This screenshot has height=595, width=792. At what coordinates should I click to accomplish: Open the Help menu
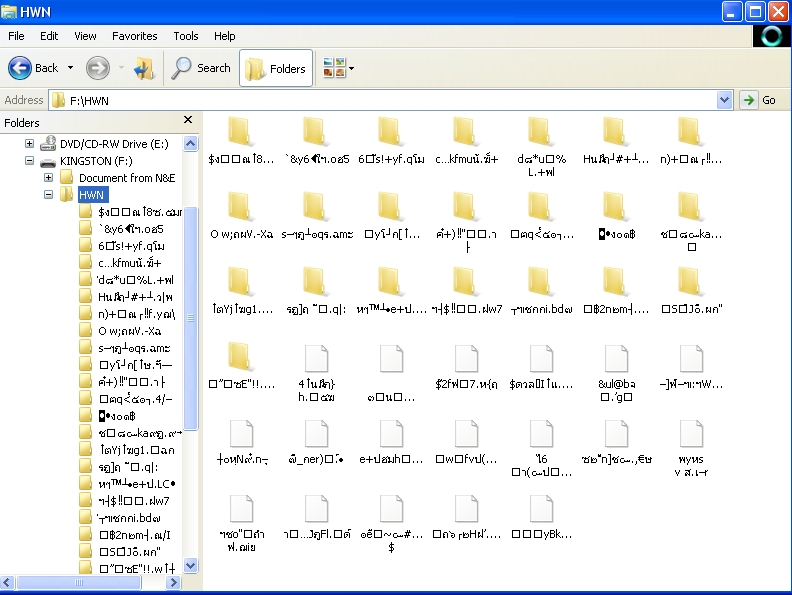tap(224, 36)
